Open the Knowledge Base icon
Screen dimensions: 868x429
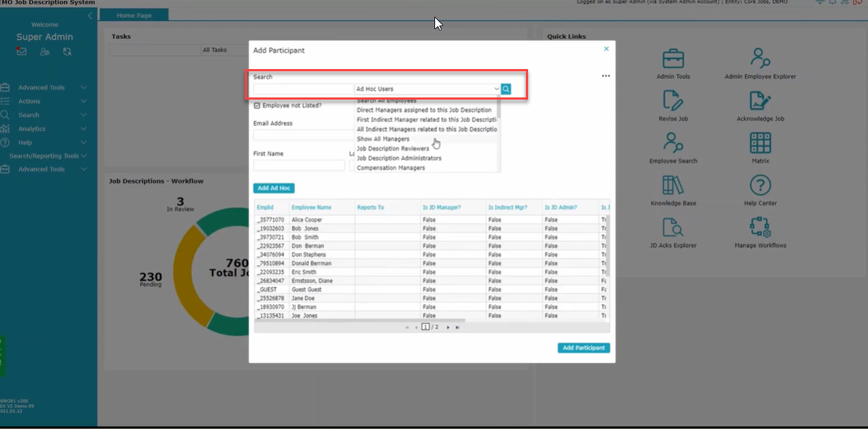coord(673,186)
